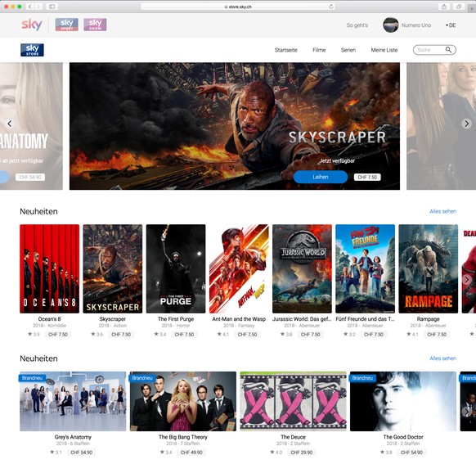
Task: Open Grey's Anatomy series thumbnail
Action: click(x=73, y=401)
